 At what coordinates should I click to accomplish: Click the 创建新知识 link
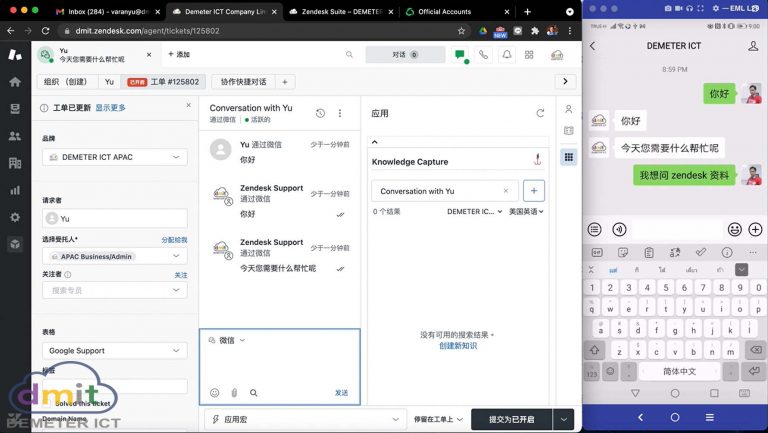coord(458,346)
